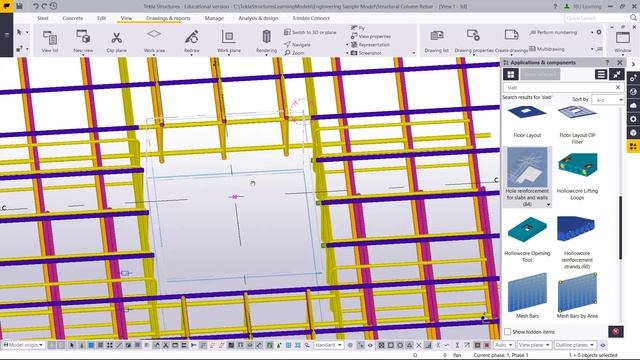Click View properties
640x360 pixels.
click(x=371, y=36)
